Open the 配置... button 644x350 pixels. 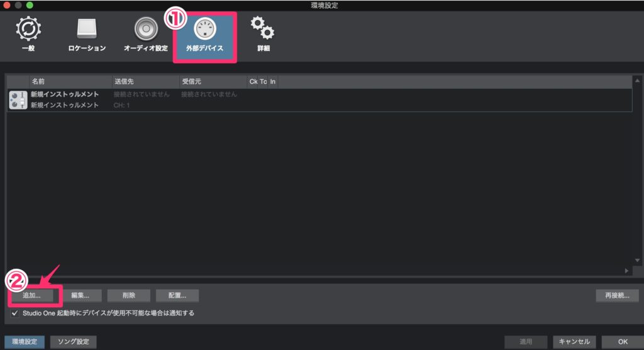tap(178, 295)
